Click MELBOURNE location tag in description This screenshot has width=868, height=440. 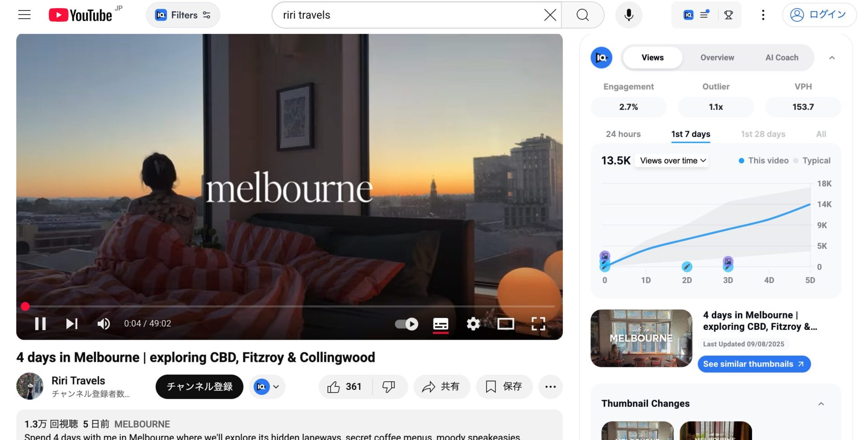point(142,424)
